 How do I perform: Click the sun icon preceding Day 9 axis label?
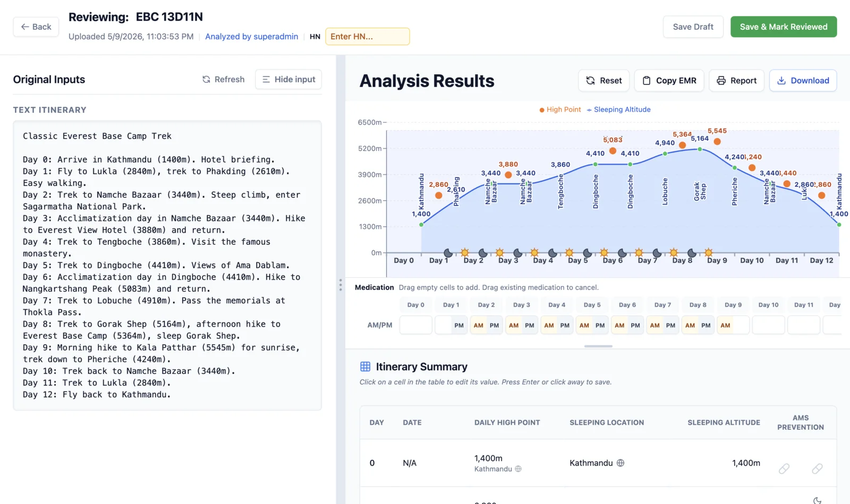pyautogui.click(x=708, y=253)
